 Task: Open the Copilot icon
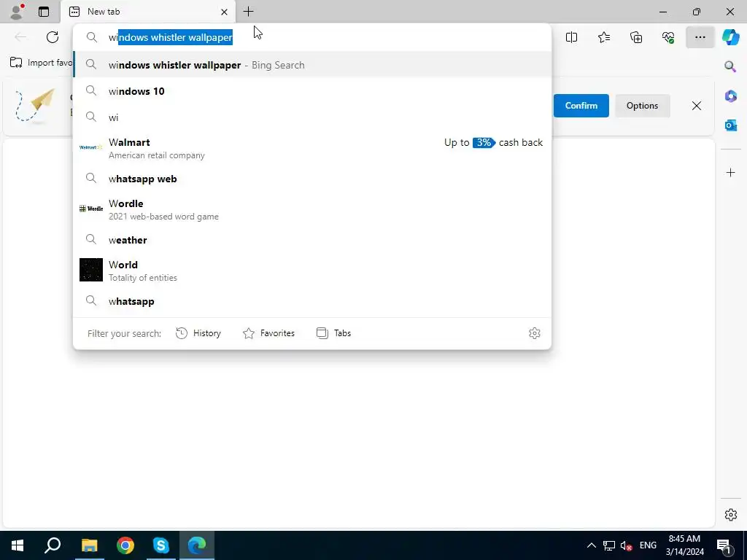click(x=730, y=37)
